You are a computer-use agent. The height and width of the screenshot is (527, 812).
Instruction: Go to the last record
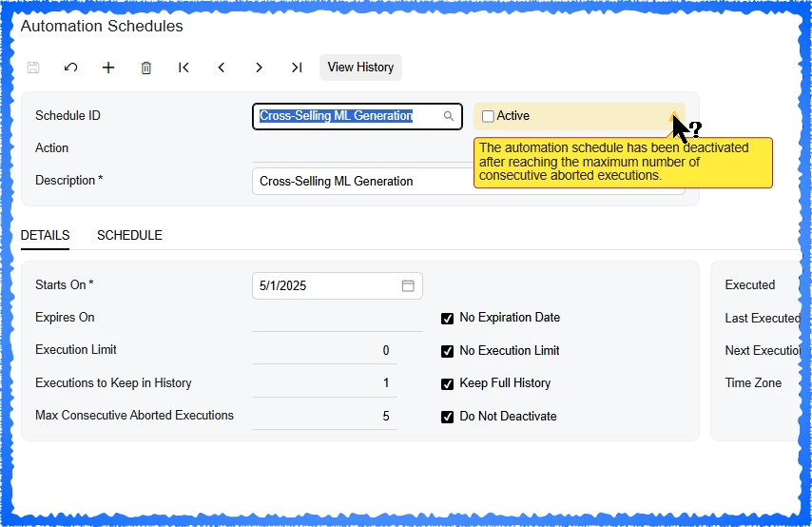pyautogui.click(x=297, y=68)
